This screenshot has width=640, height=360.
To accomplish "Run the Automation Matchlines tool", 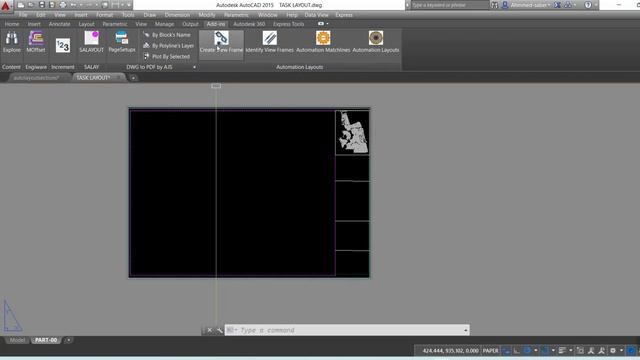I will [323, 42].
